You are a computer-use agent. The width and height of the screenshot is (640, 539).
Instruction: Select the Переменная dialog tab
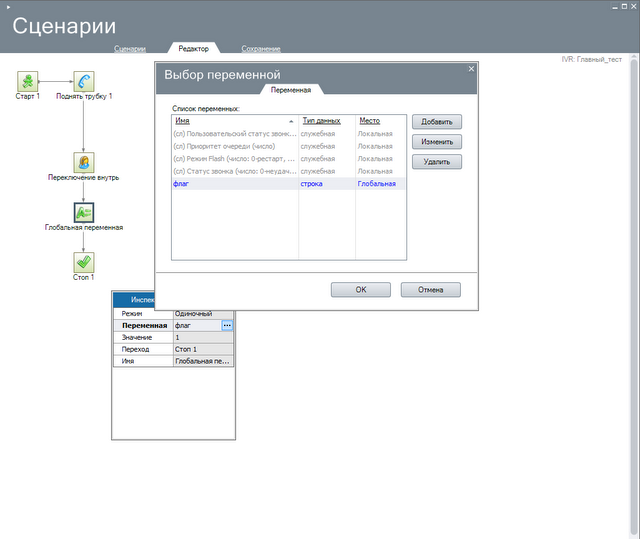[x=291, y=90]
